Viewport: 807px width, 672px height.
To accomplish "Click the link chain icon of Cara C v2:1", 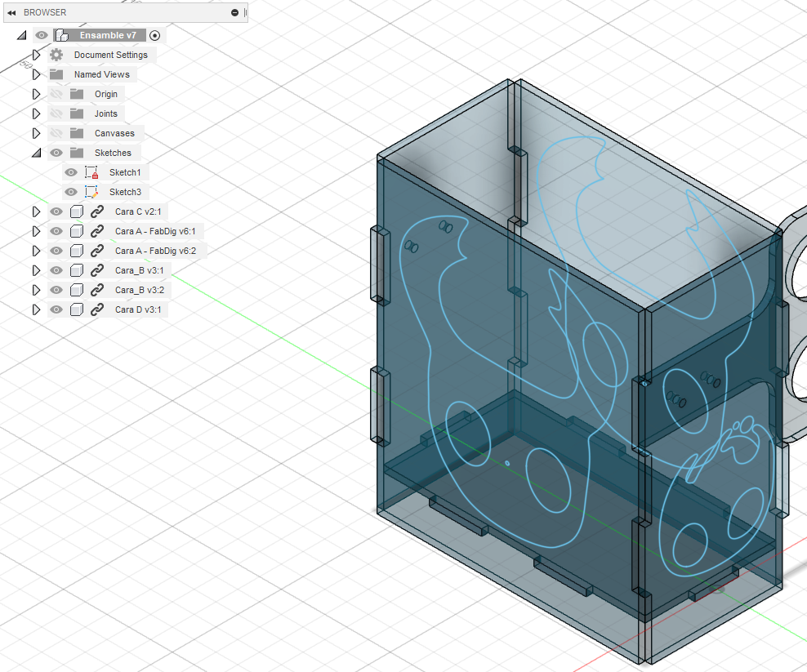I will click(97, 211).
